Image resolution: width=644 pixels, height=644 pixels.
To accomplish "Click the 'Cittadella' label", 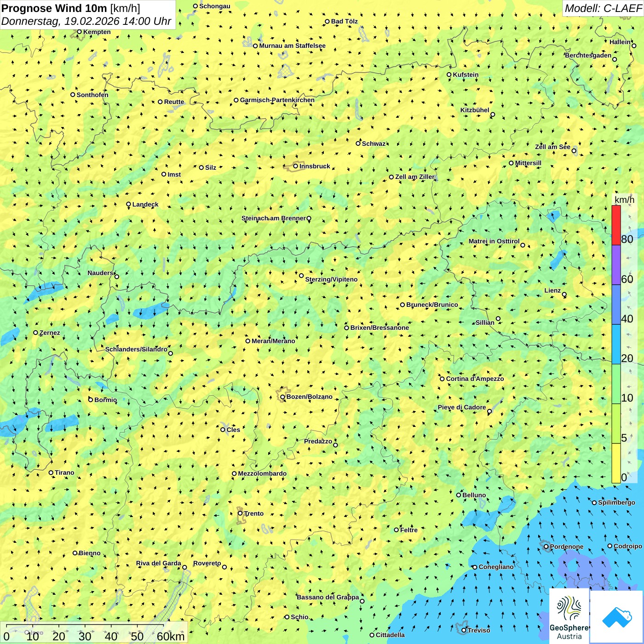I will [391, 635].
